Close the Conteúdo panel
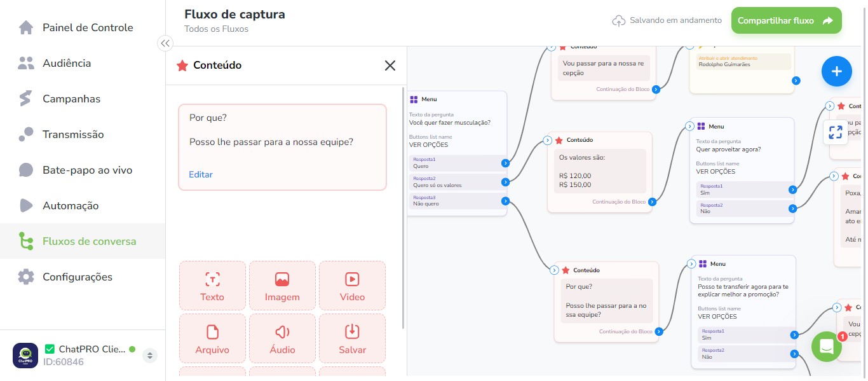 click(390, 66)
